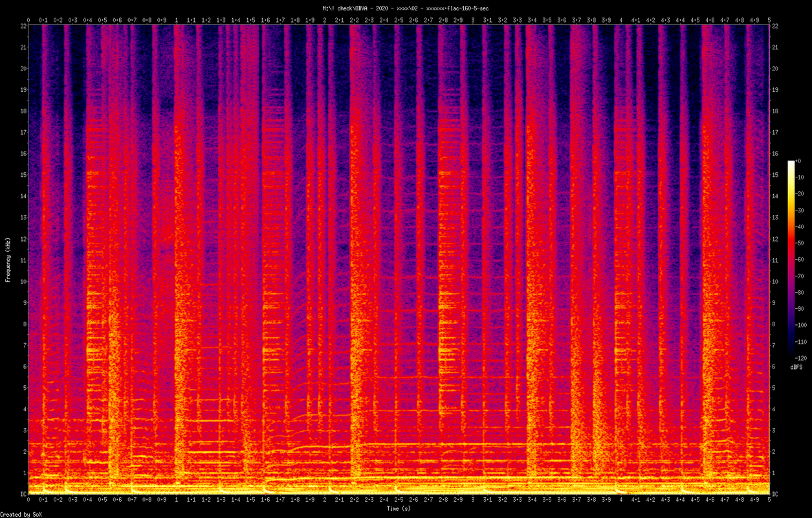Viewport: 812px width, 518px height.
Task: Click the '-60' value on the dBFS scale
Action: [800, 260]
